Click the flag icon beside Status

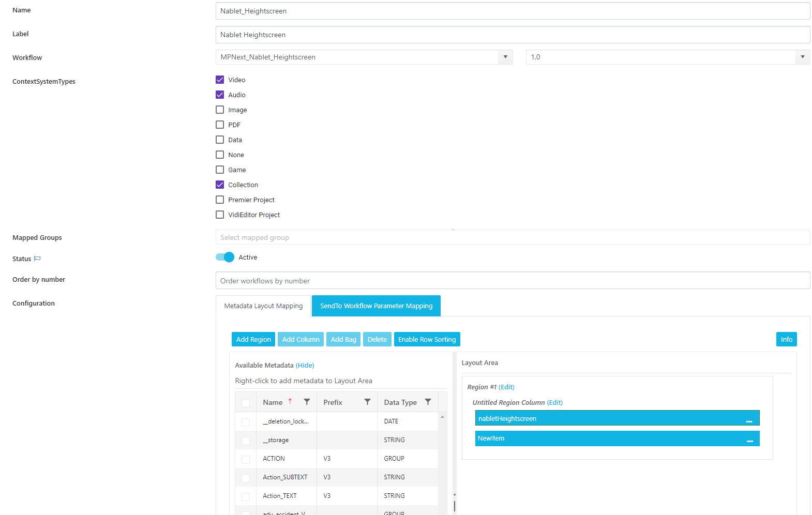pyautogui.click(x=37, y=259)
